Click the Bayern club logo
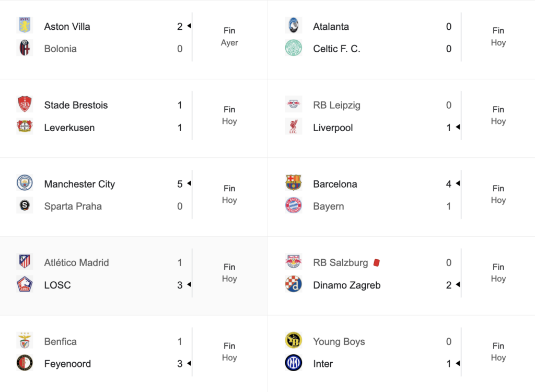The image size is (535, 392). (x=294, y=205)
